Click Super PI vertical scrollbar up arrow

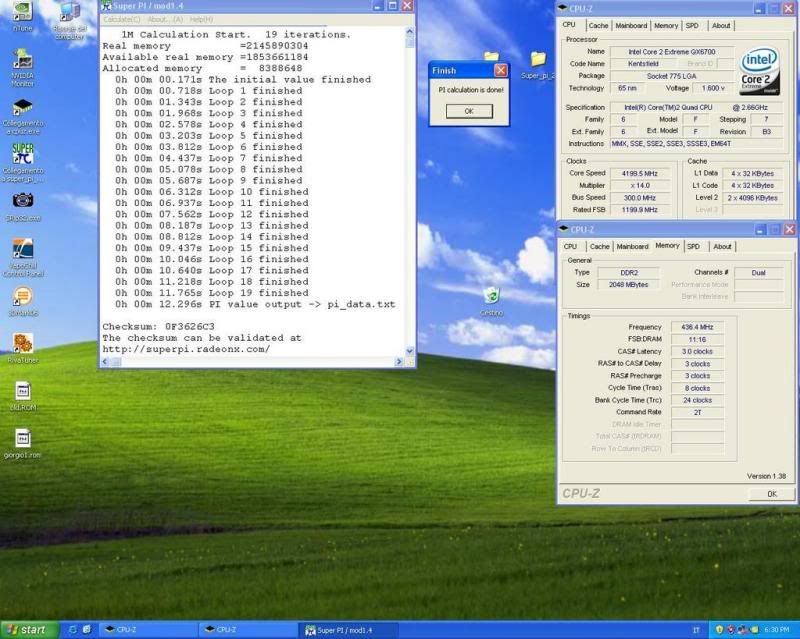click(410, 32)
